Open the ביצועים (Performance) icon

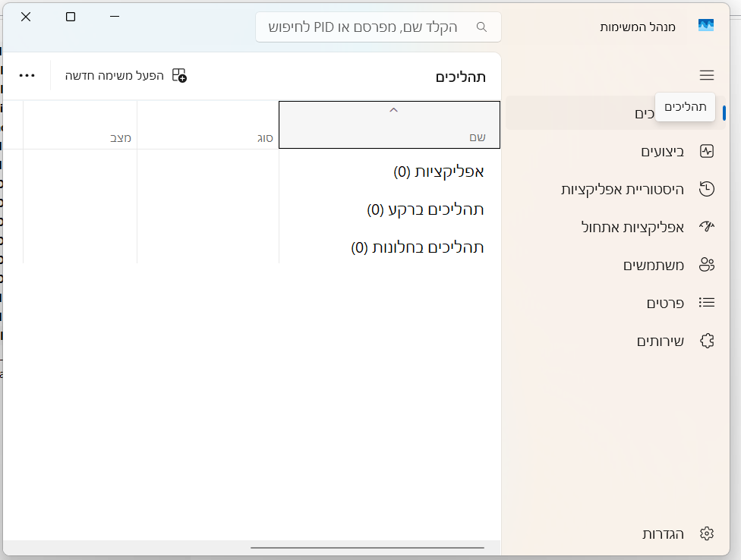707,151
